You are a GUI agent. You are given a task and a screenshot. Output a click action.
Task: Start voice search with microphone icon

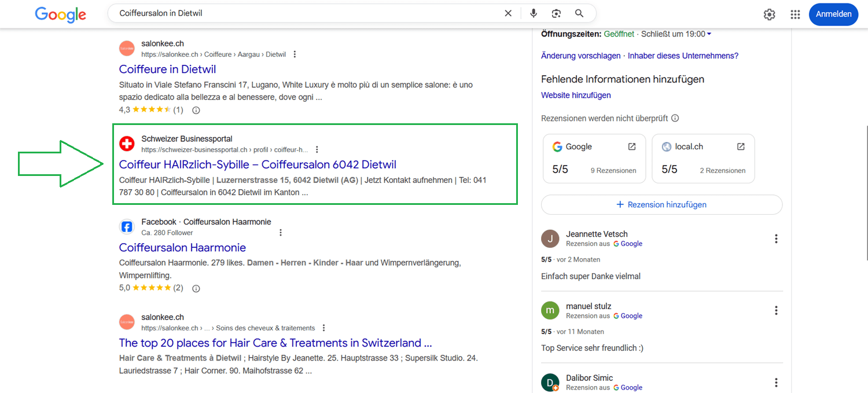534,13
